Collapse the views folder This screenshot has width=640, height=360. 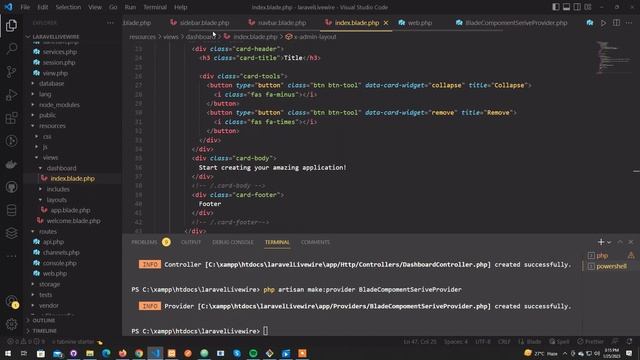(50, 158)
